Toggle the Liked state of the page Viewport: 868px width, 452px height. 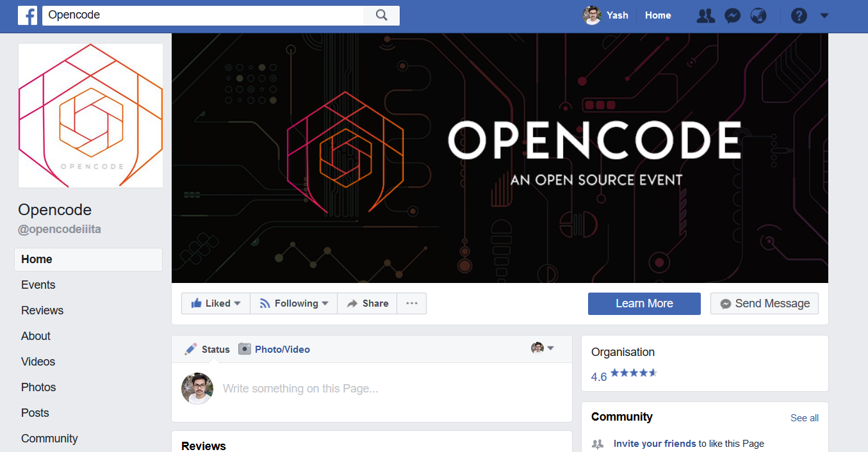[211, 303]
